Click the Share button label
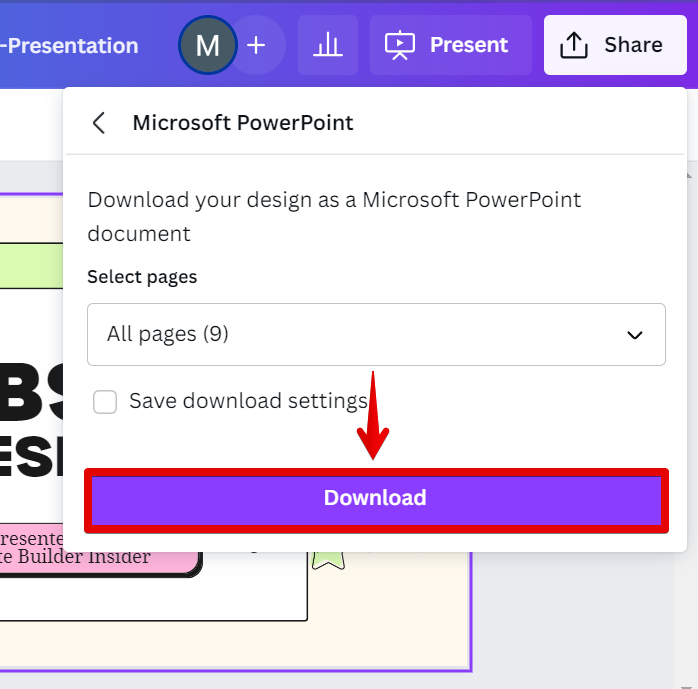698x689 pixels. (633, 45)
